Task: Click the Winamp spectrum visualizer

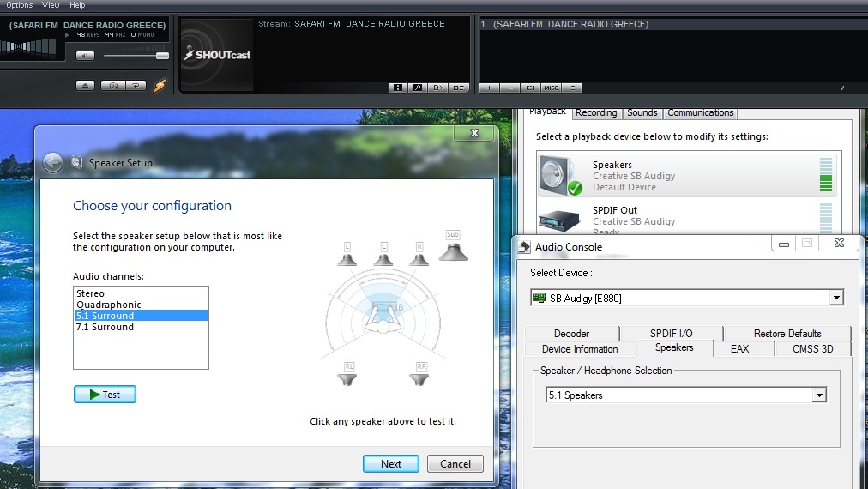Action: click(x=27, y=48)
